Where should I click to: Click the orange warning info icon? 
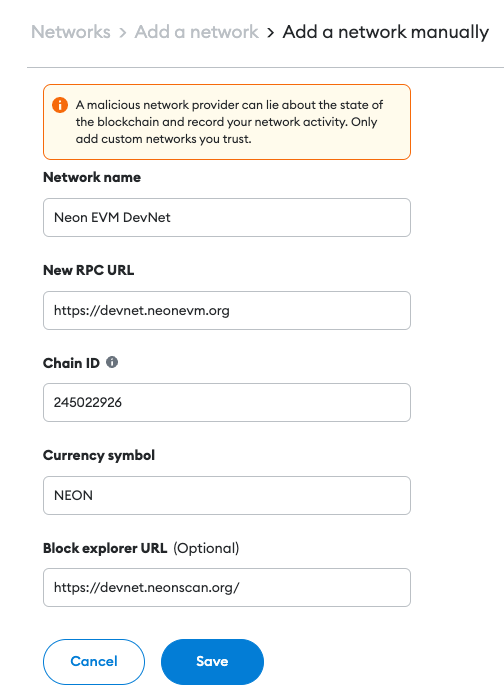pos(60,105)
